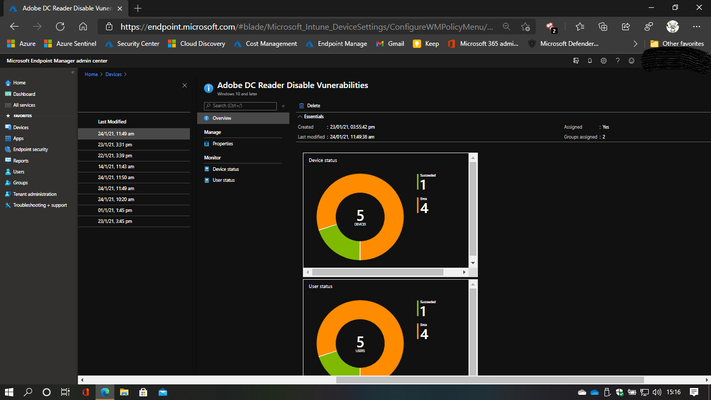The height and width of the screenshot is (400, 711).
Task: Click Microsoft Edge icon in the taskbar
Action: 105,392
